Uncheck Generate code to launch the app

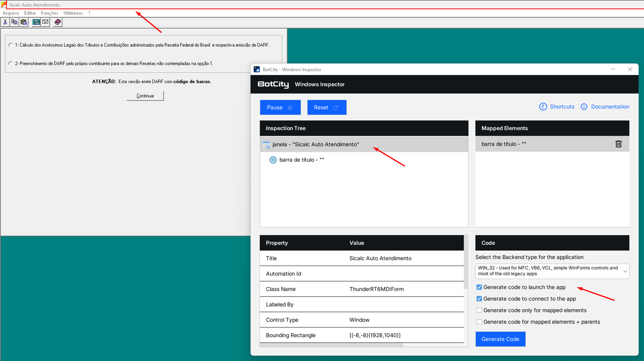coord(479,287)
